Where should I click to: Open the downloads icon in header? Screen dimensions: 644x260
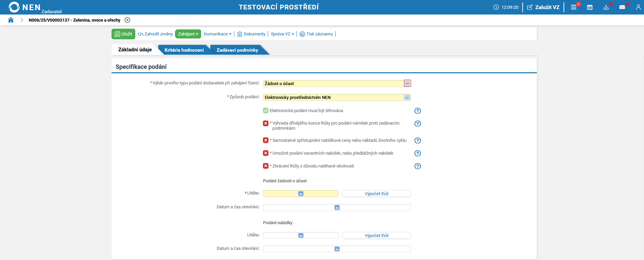[606, 7]
